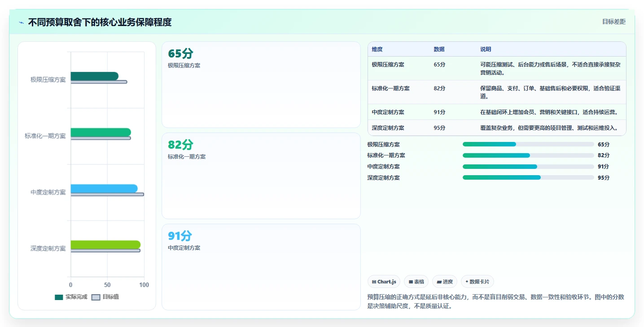Select the 65分 score card
Screen dimensions: 644x327
tap(261, 85)
